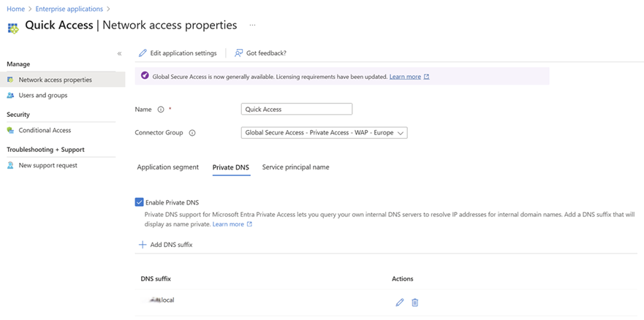Switch to the Application segment tab
The height and width of the screenshot is (320, 644).
167,167
